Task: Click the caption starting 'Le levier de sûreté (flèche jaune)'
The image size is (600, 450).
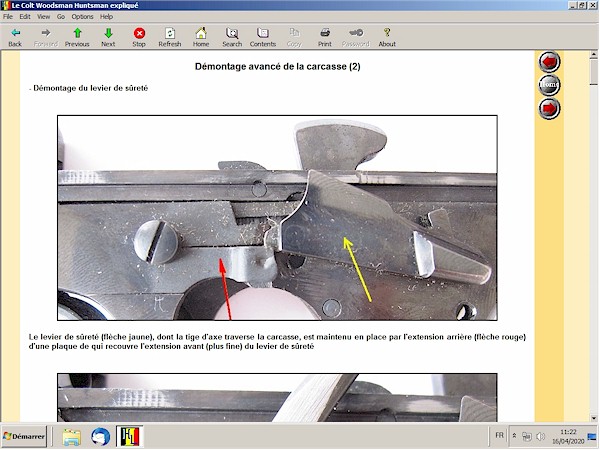Action: point(277,342)
